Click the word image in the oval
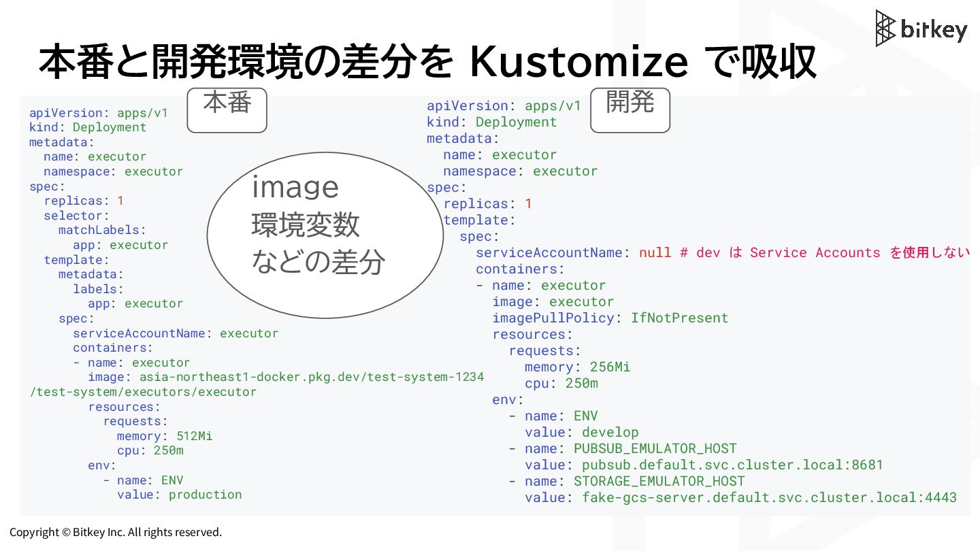 point(295,187)
